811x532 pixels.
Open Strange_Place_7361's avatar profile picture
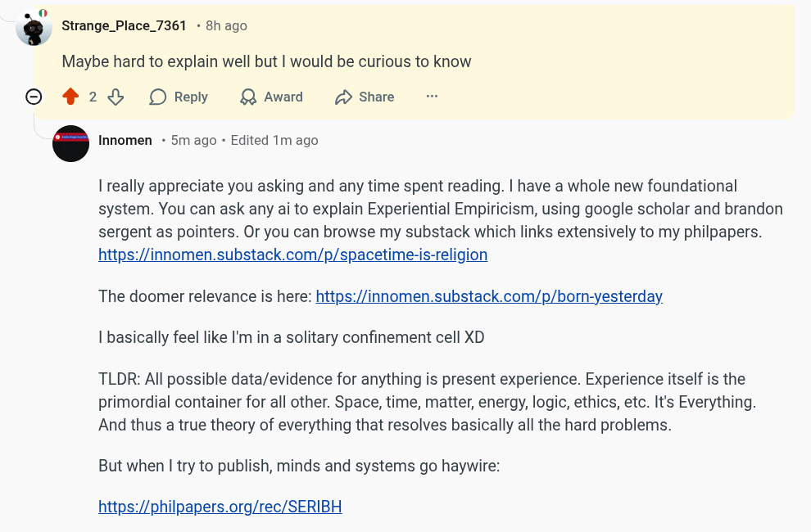[34, 27]
